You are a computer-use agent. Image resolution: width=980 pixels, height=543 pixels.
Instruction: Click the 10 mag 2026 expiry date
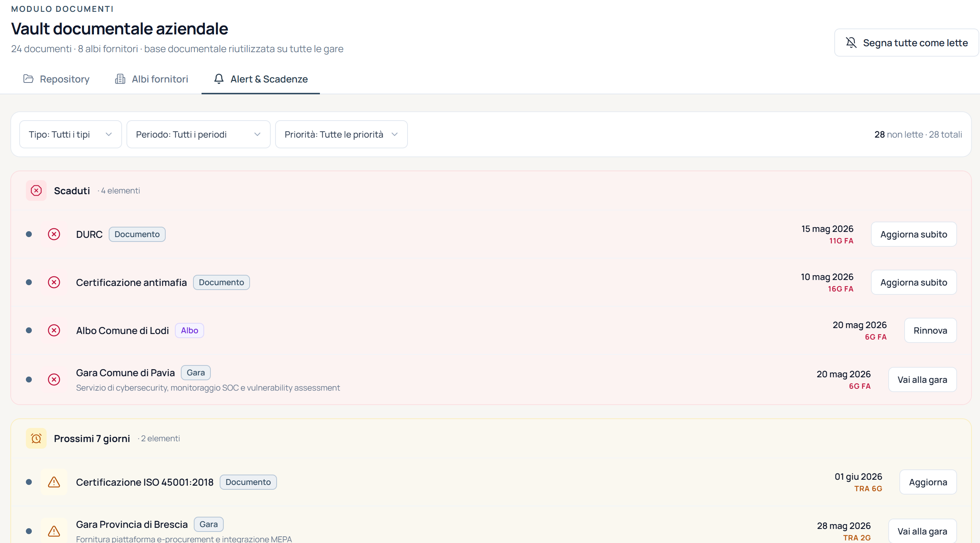[827, 277]
